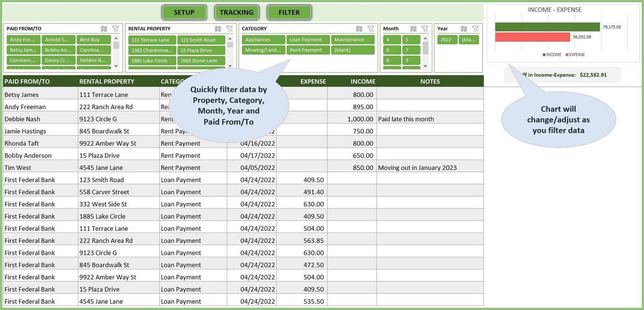This screenshot has height=310, width=644.
Task: Toggle multi-select in Rental Property slicer
Action: click(x=218, y=29)
